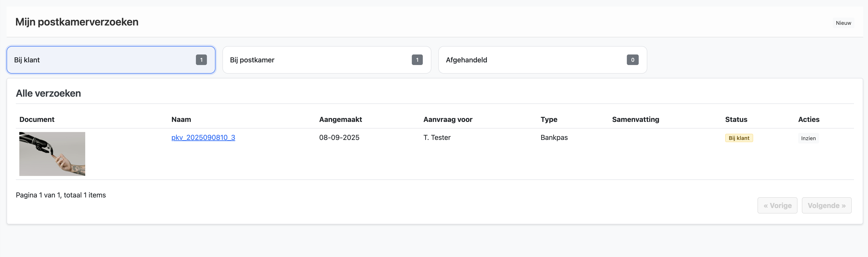The height and width of the screenshot is (257, 868).
Task: Click Inzien for the Bankpas request
Action: pos(808,138)
